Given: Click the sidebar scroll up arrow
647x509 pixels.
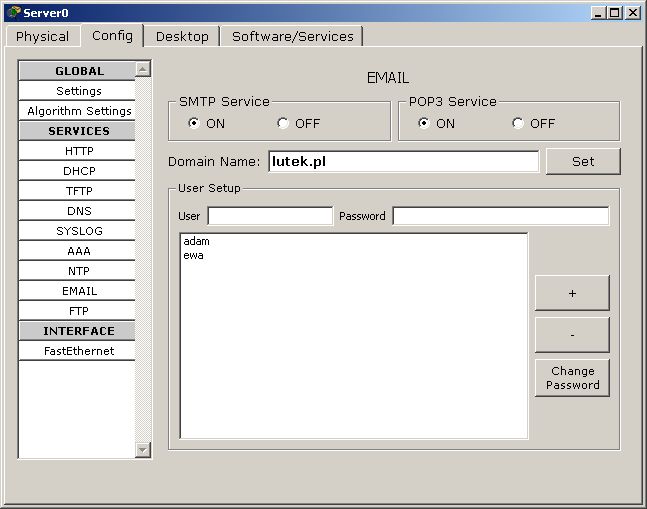Looking at the screenshot, I should tap(142, 69).
